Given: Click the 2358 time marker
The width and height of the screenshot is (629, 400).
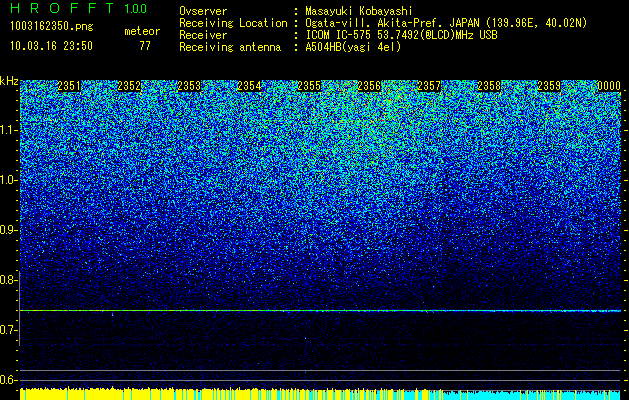Looking at the screenshot, I should click(x=489, y=86).
